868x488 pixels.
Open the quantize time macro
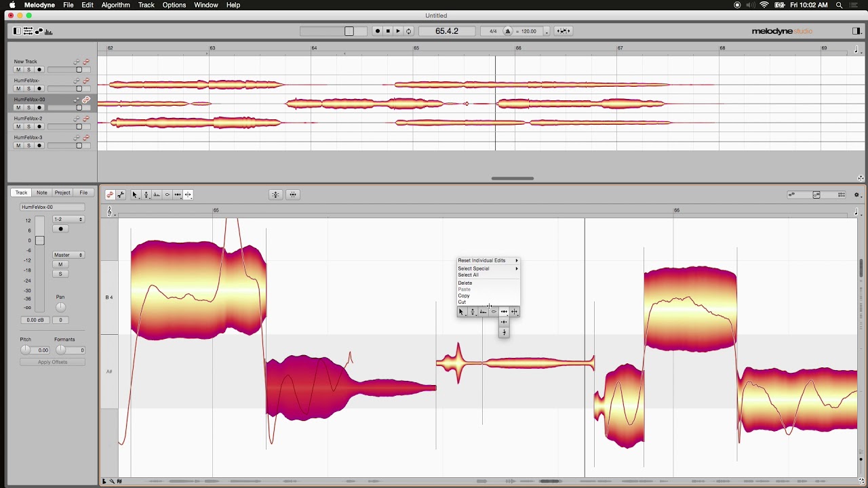pos(293,195)
